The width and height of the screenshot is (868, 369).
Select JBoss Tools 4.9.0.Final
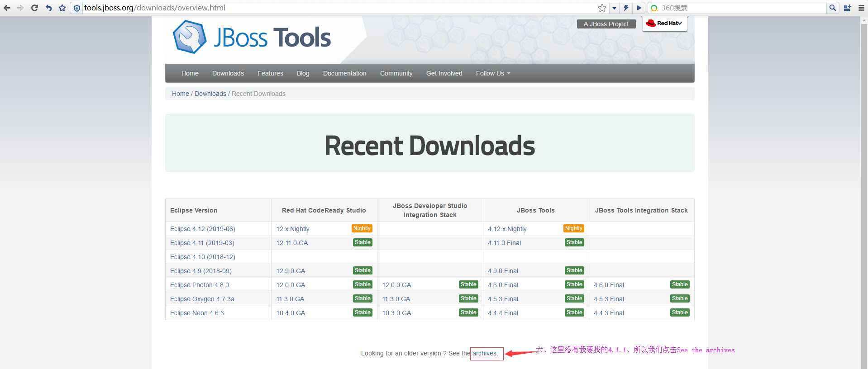[x=503, y=271]
